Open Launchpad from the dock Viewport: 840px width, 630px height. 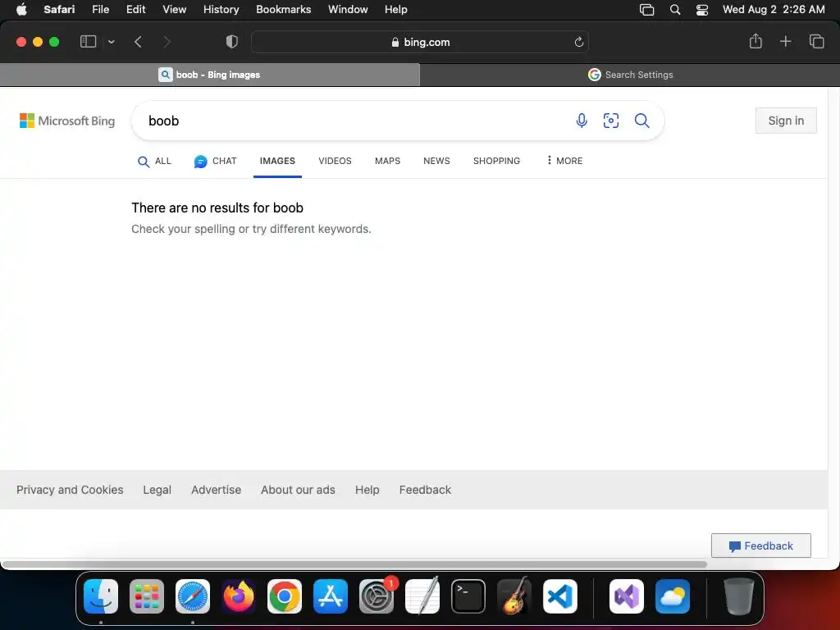pyautogui.click(x=147, y=596)
